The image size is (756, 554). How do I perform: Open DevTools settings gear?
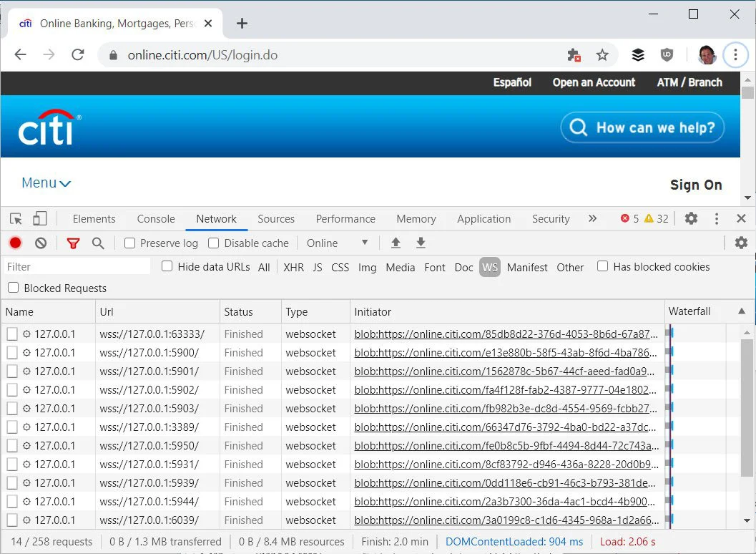coord(691,218)
